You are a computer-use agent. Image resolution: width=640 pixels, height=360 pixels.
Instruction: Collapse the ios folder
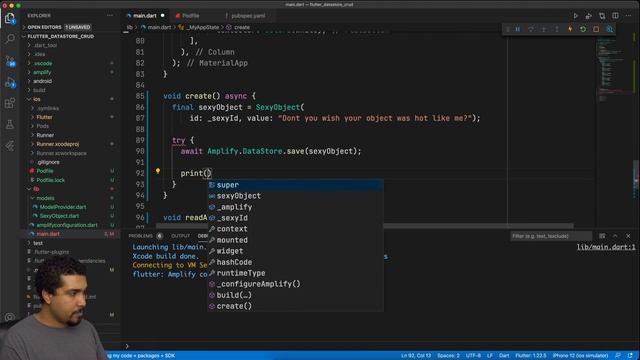click(x=37, y=99)
